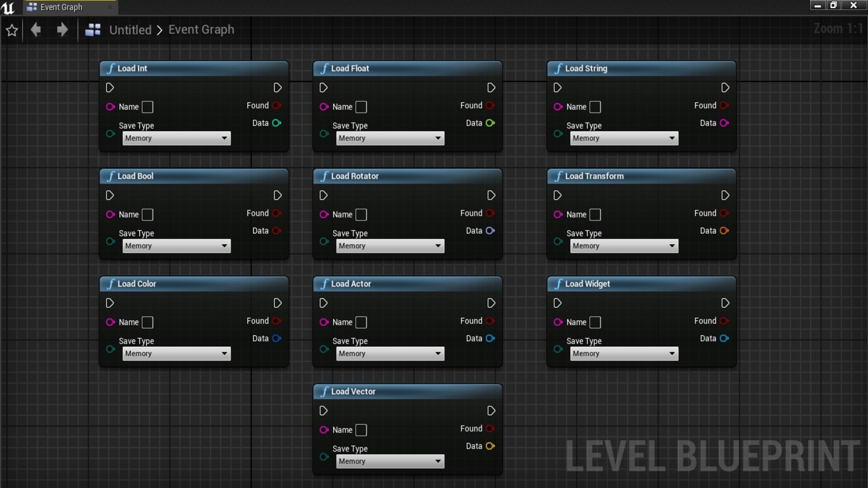This screenshot has height=488, width=868.
Task: Click the Name value box on Load Int
Action: click(x=147, y=107)
